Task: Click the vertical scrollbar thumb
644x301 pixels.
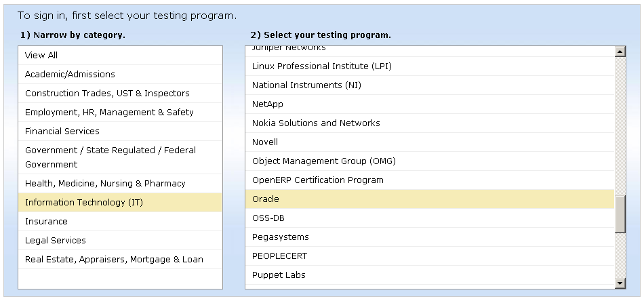Action: coord(620,217)
